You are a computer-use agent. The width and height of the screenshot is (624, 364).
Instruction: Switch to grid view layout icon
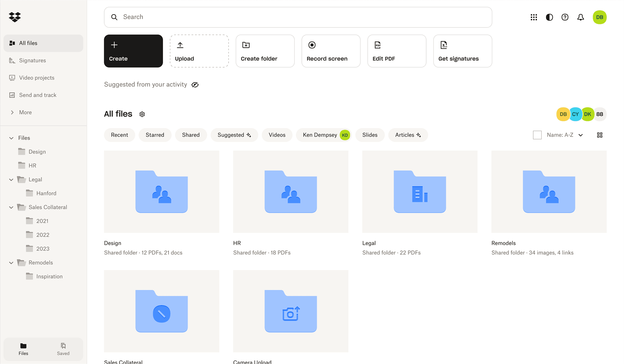tap(599, 135)
